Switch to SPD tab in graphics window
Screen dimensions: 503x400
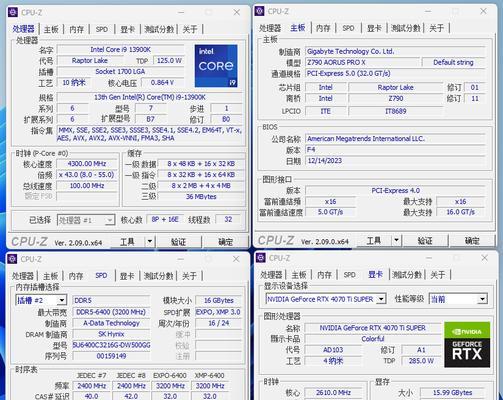[349, 275]
